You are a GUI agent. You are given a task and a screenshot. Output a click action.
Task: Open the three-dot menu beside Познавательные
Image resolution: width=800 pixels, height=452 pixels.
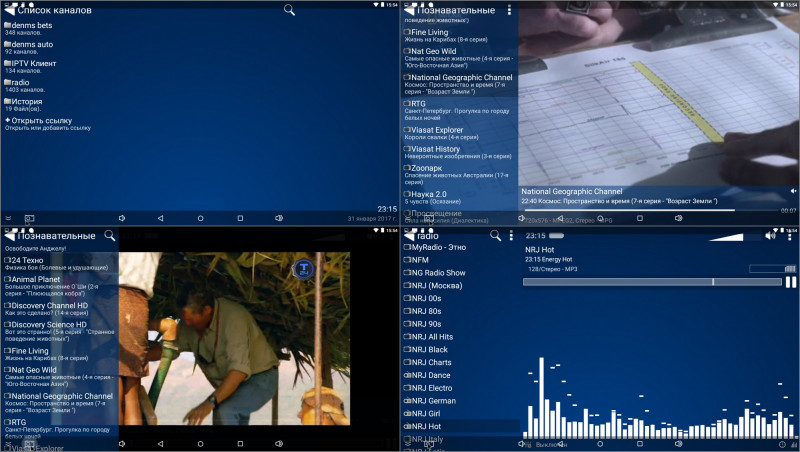(509, 10)
